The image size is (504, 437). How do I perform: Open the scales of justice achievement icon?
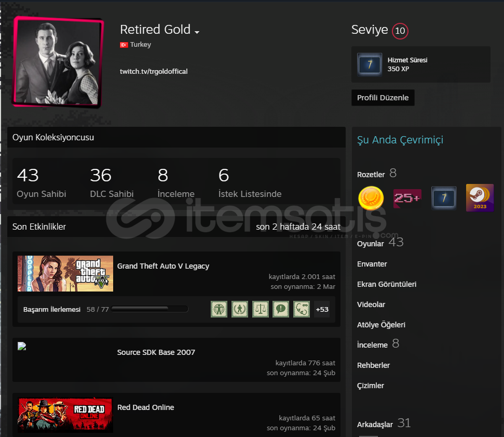(261, 309)
